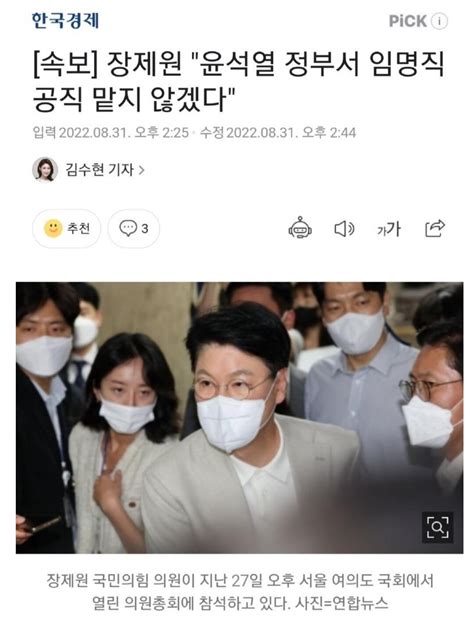Enlarge the photo using the magnifier icon

coord(438,527)
